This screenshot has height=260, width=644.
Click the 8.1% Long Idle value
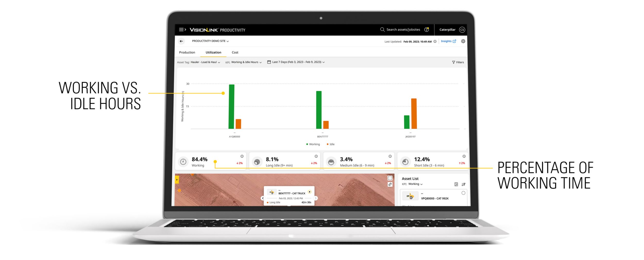(x=272, y=159)
